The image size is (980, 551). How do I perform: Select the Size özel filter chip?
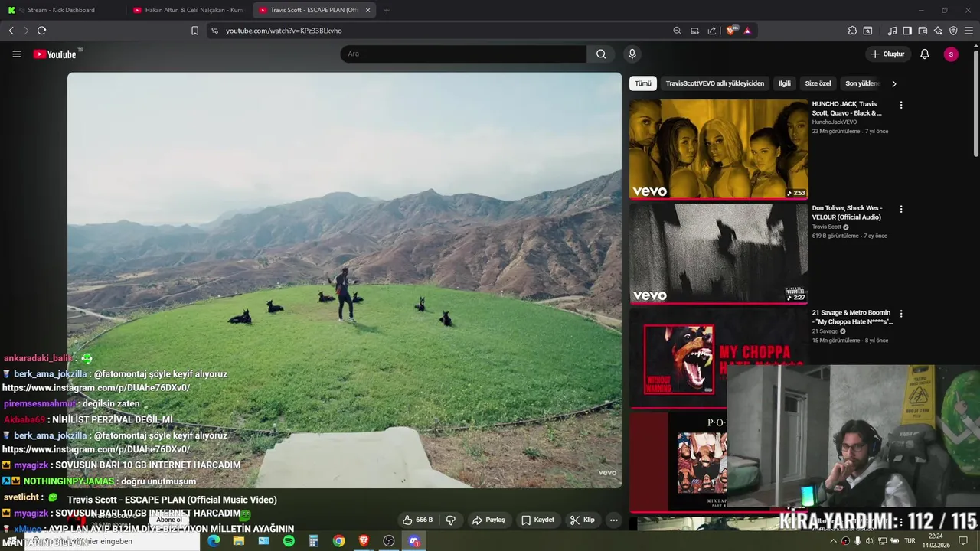coord(818,83)
